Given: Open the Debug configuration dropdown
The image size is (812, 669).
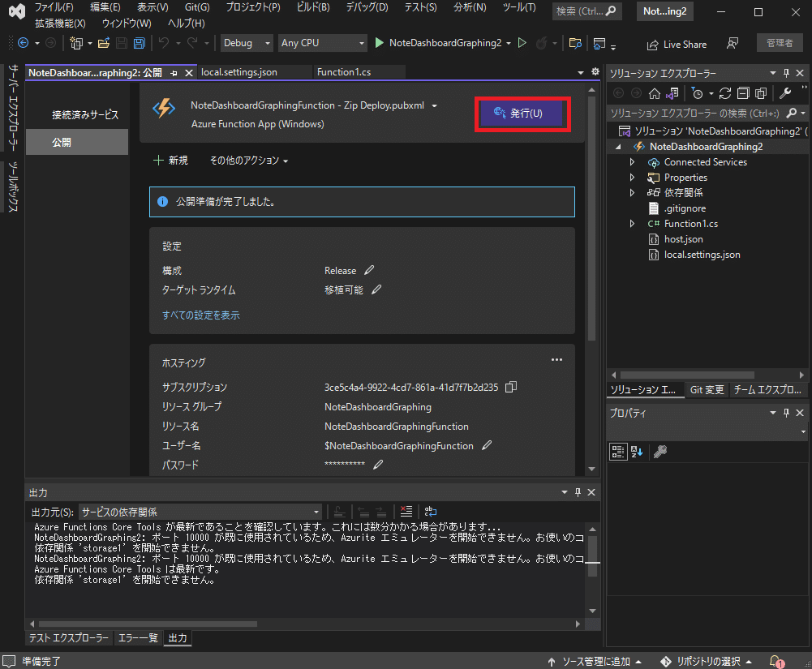Looking at the screenshot, I should (247, 43).
